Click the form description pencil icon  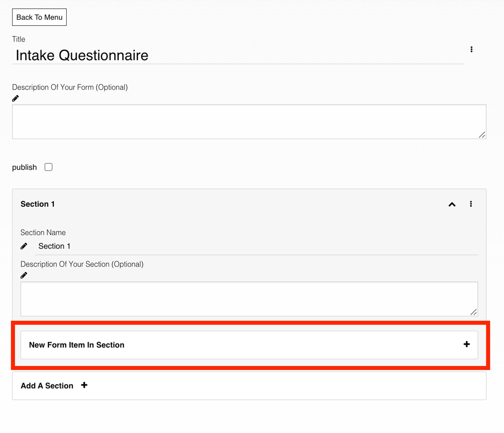15,98
